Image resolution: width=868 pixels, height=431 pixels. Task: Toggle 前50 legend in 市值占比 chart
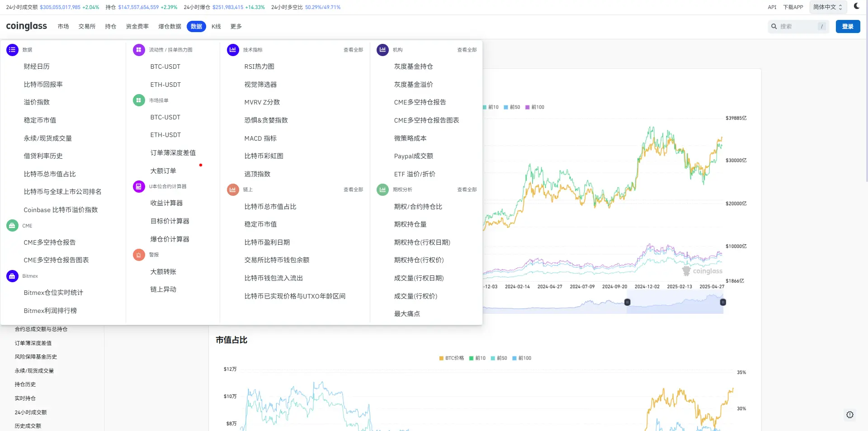tap(499, 358)
